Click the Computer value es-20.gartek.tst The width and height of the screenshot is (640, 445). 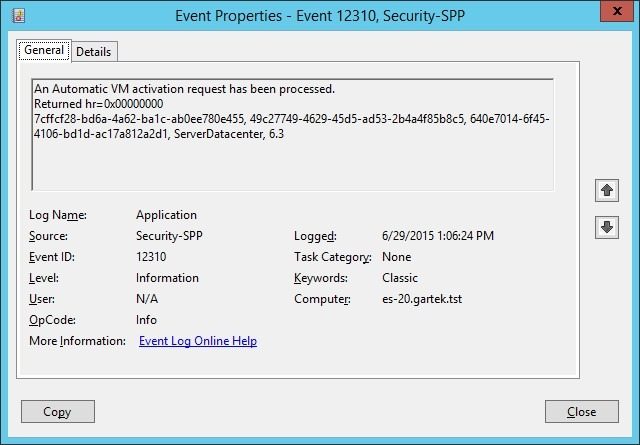422,299
